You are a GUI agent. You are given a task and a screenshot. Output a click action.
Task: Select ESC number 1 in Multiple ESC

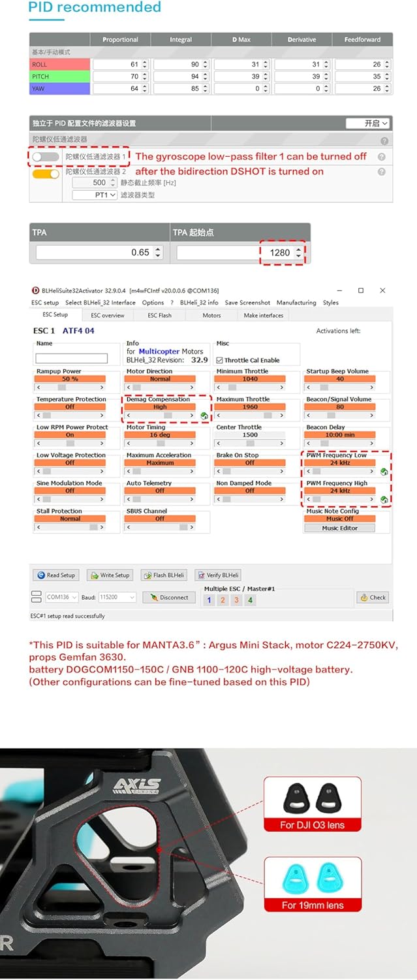209,600
